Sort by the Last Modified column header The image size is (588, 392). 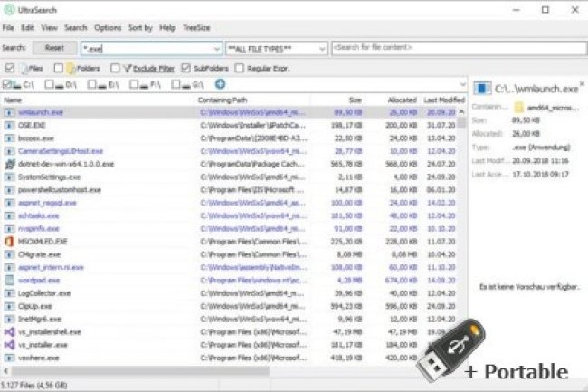(x=444, y=100)
